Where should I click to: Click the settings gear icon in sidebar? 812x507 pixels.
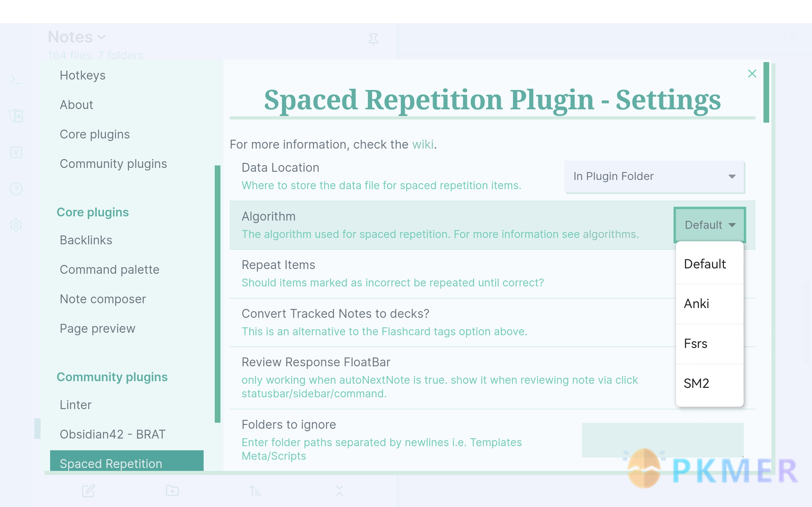(x=16, y=224)
